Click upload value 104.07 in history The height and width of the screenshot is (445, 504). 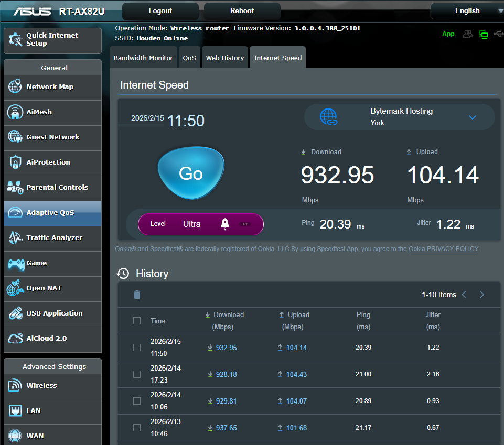coord(296,401)
